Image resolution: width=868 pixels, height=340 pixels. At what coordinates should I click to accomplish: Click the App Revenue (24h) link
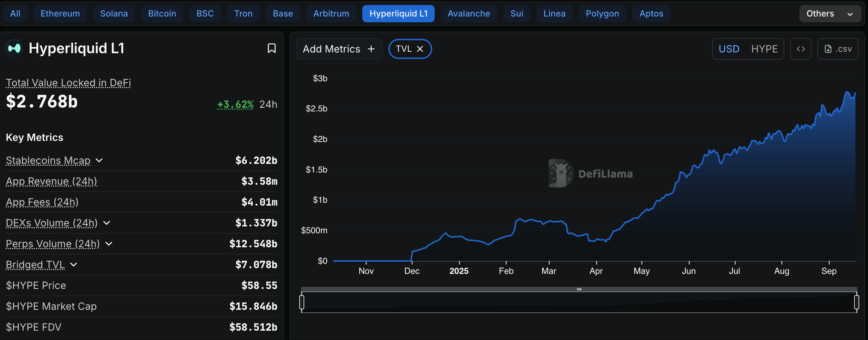51,182
